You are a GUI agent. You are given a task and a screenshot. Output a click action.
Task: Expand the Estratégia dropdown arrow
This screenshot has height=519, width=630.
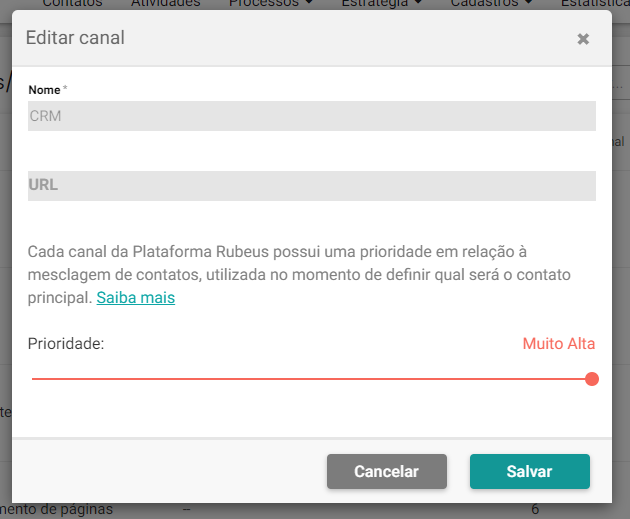click(418, 2)
